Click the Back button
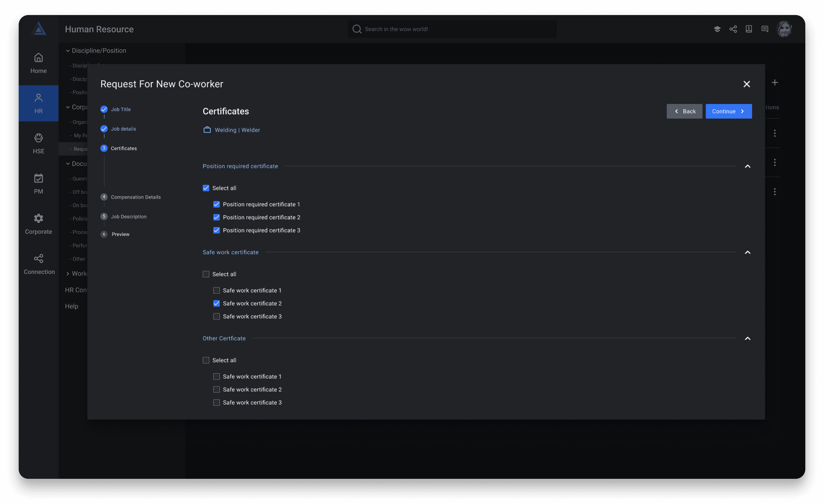Image resolution: width=824 pixels, height=504 pixels. click(x=684, y=111)
